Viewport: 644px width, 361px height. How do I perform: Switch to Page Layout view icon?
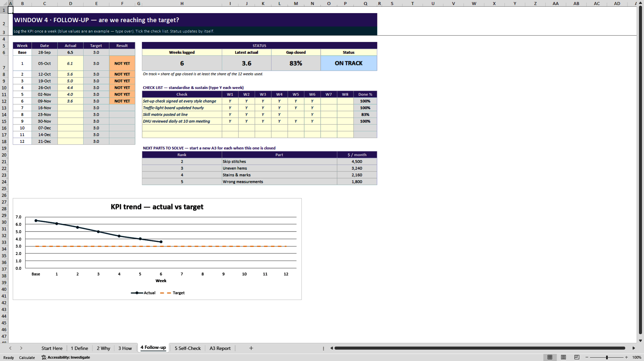563,357
